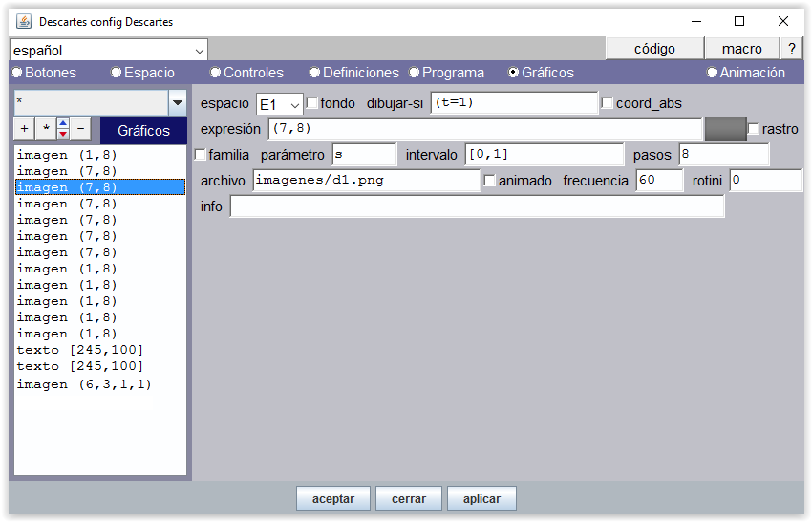
Task: Open help with the question mark button
Action: click(x=791, y=49)
